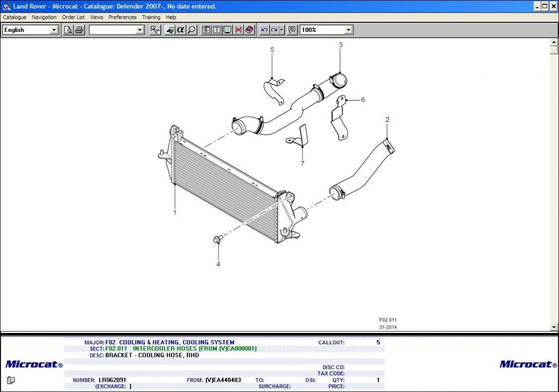Select callout number 6 in the diagram
The height and width of the screenshot is (392, 559).
click(x=363, y=100)
